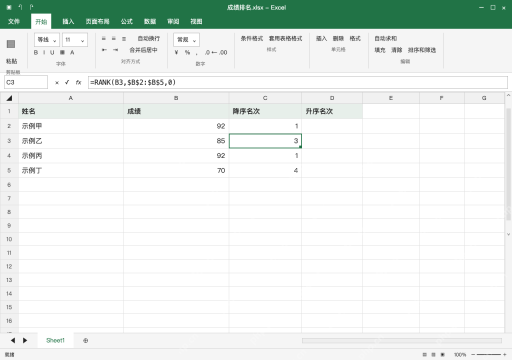Switch to the 视图 view tab

click(x=196, y=22)
